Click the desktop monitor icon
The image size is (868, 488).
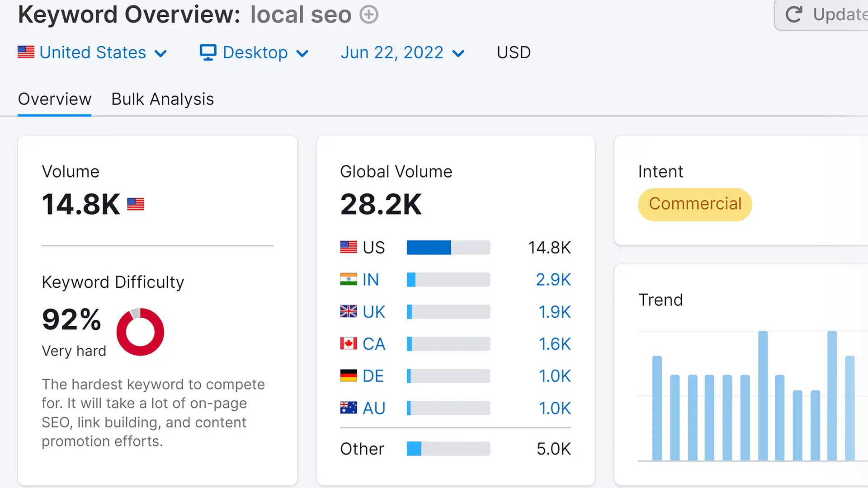coord(208,52)
